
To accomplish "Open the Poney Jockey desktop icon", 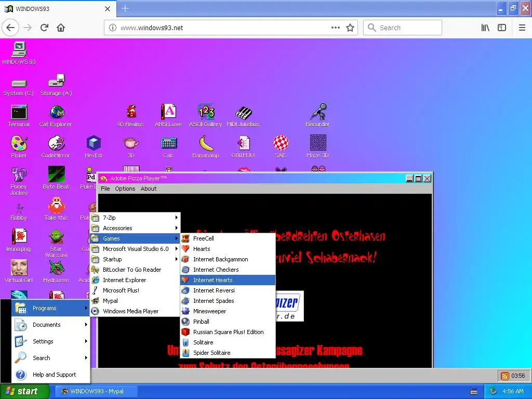I will [x=19, y=181].
